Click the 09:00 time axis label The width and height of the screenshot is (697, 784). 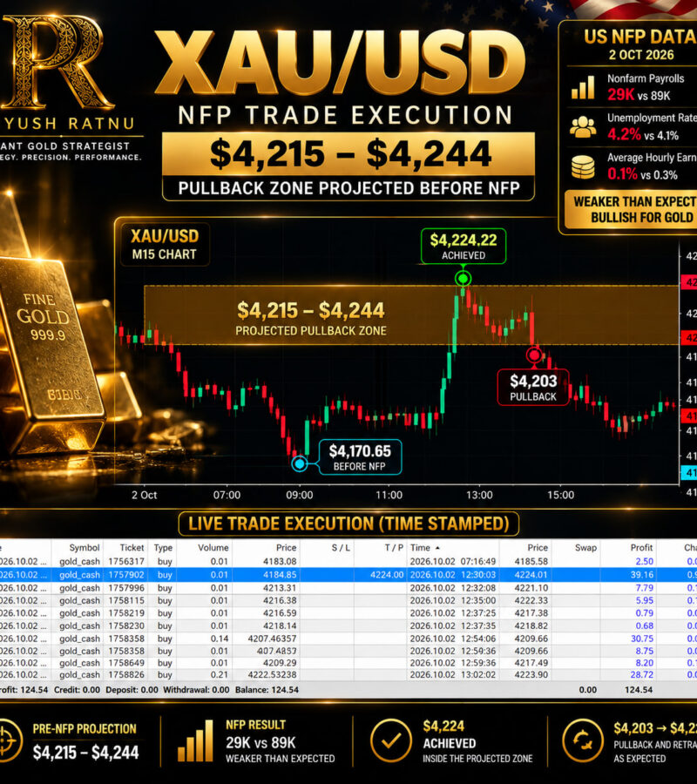[300, 495]
